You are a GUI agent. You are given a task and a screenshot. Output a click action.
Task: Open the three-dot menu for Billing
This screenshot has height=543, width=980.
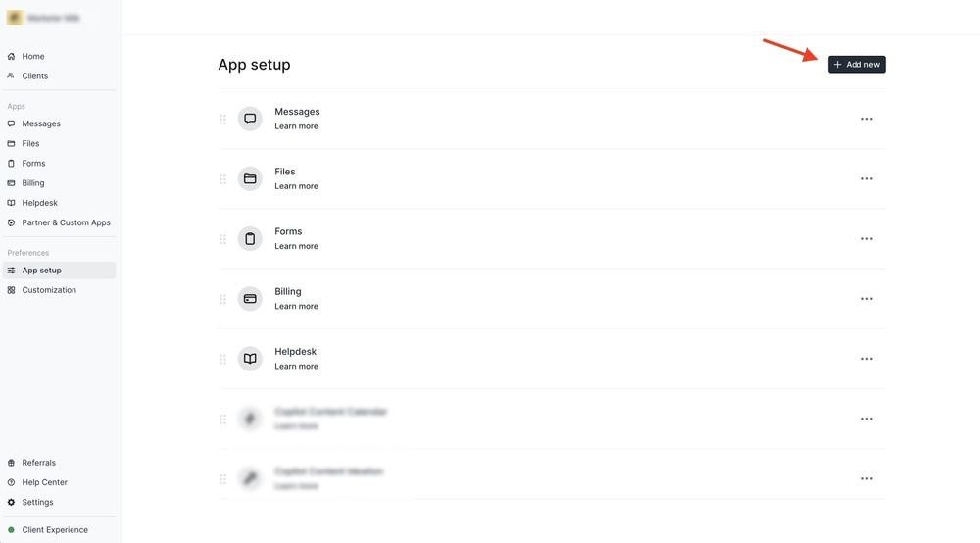867,299
